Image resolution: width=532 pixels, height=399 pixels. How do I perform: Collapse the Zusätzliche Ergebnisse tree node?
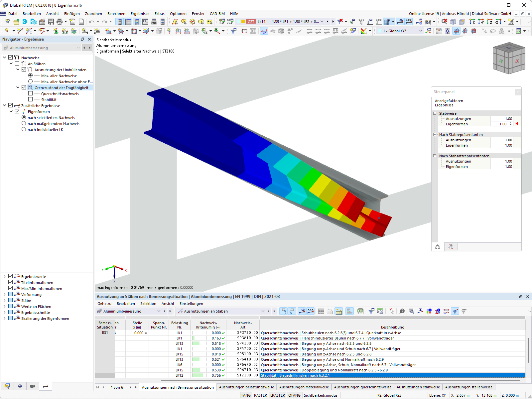coord(5,105)
